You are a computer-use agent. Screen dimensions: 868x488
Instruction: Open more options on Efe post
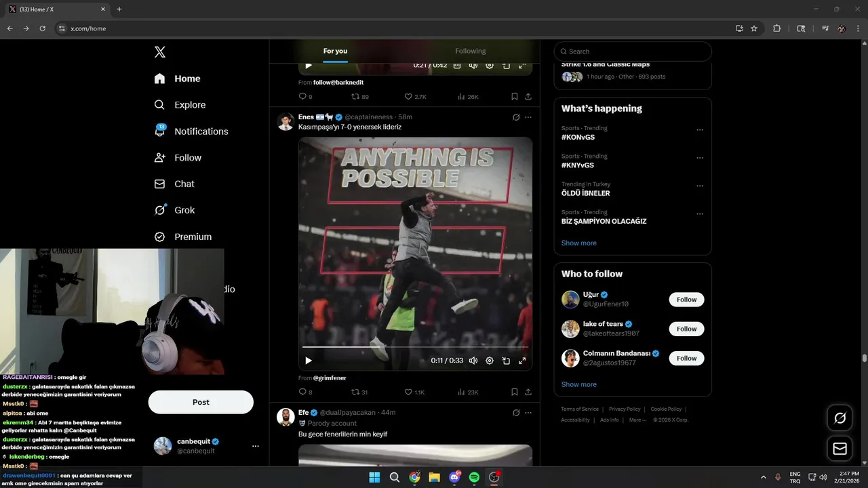(x=528, y=413)
